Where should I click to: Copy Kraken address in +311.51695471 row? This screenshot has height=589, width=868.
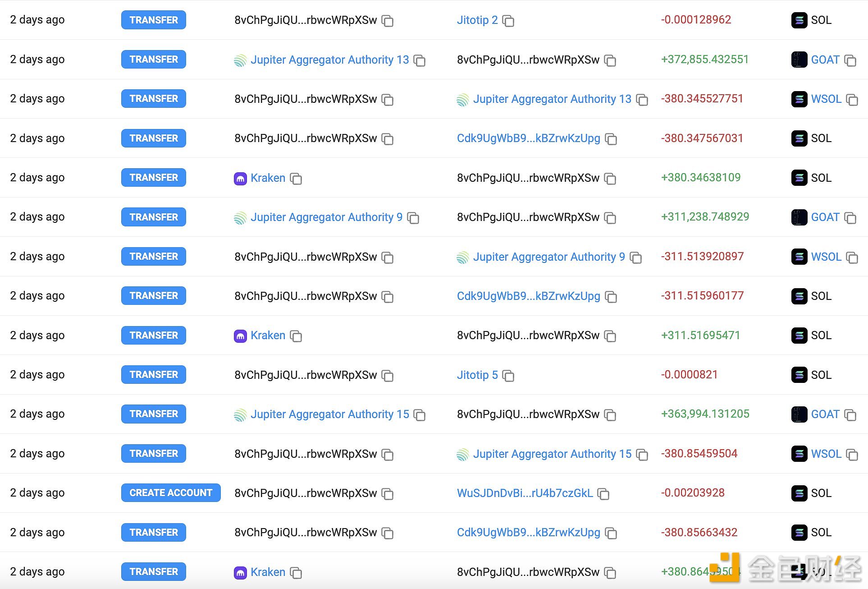pos(296,336)
